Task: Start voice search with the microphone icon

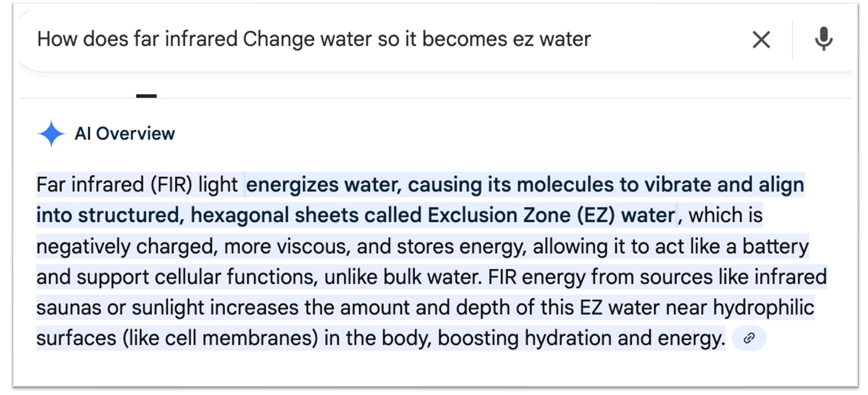Action: tap(823, 39)
